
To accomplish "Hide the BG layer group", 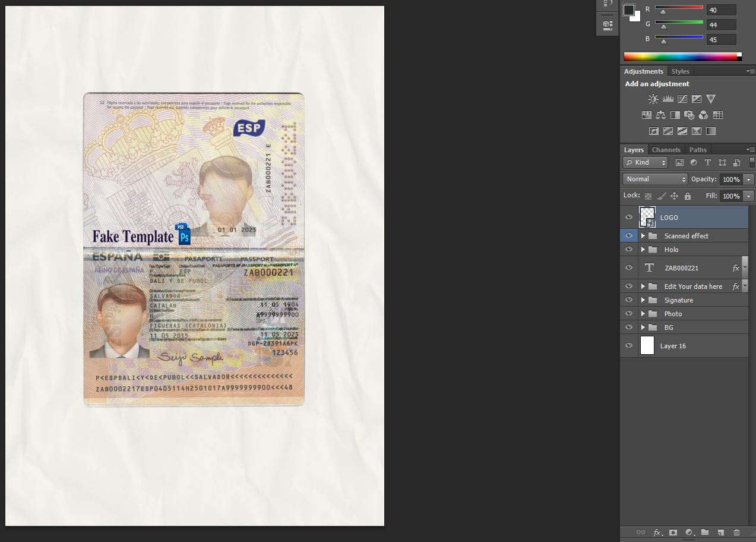I will (628, 327).
